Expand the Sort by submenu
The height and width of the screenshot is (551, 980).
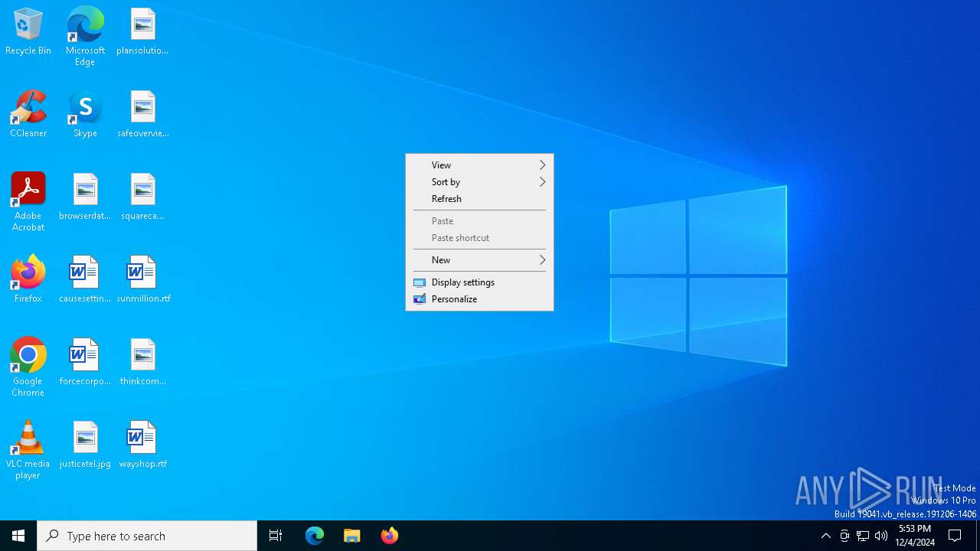click(x=479, y=182)
